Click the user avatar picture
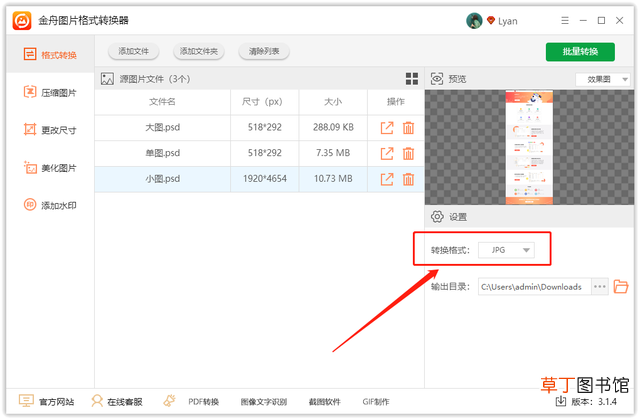This screenshot has width=640, height=420. [474, 21]
